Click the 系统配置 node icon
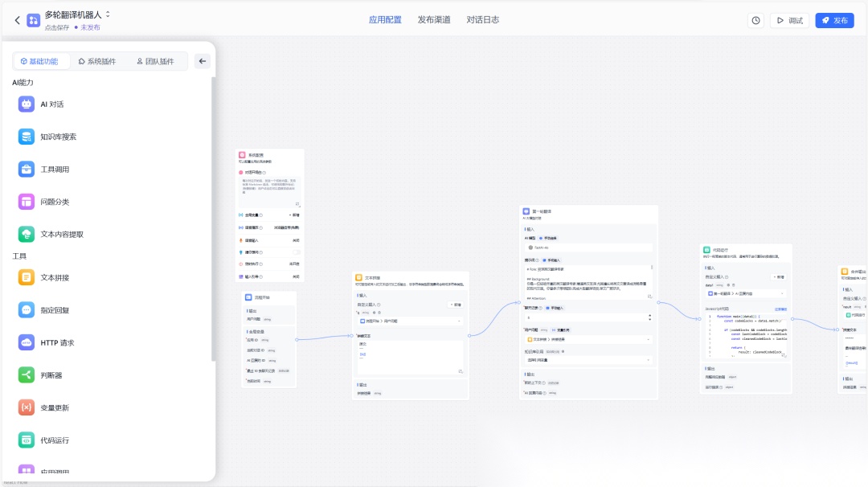The height and width of the screenshot is (487, 868). (242, 155)
